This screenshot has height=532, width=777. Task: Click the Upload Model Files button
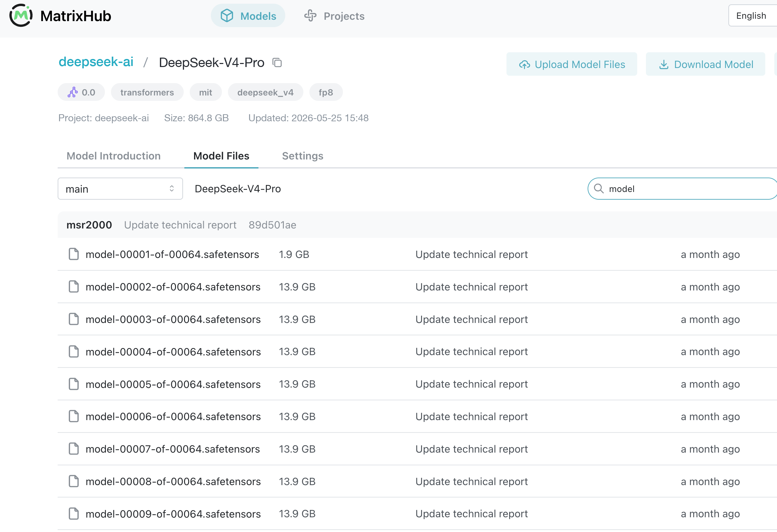pos(572,64)
